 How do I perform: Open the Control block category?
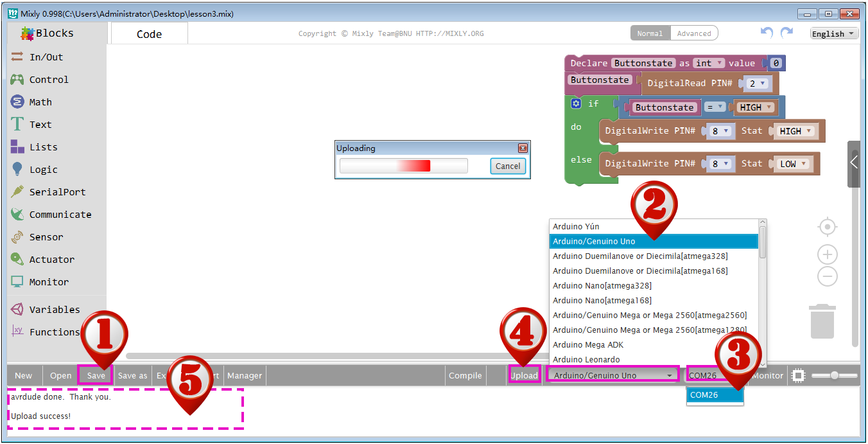click(49, 80)
